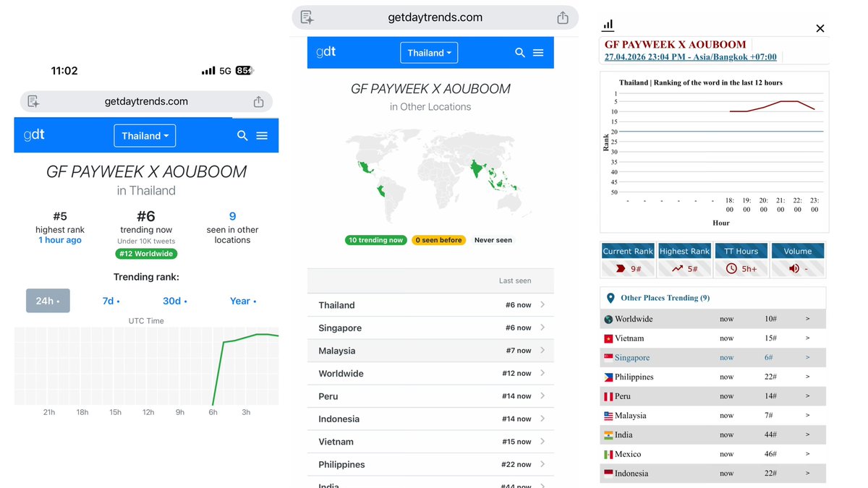This screenshot has width=868, height=488.
Task: Click left phone getdaytrends.com address field
Action: point(146,102)
